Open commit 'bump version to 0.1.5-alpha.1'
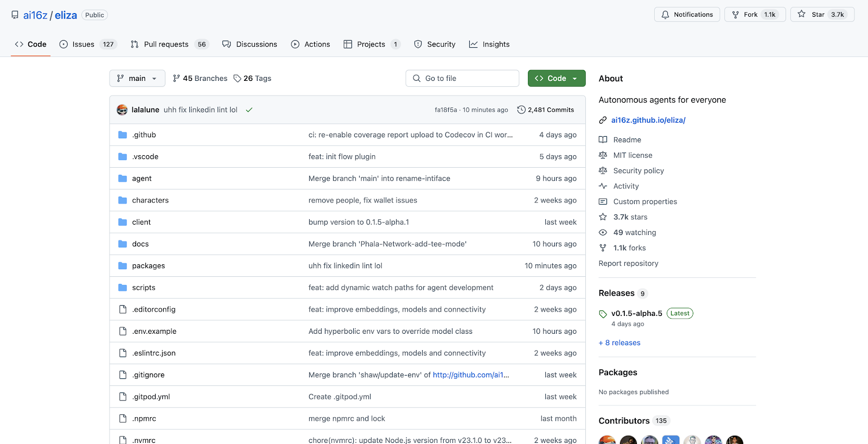The image size is (868, 444). tap(359, 222)
